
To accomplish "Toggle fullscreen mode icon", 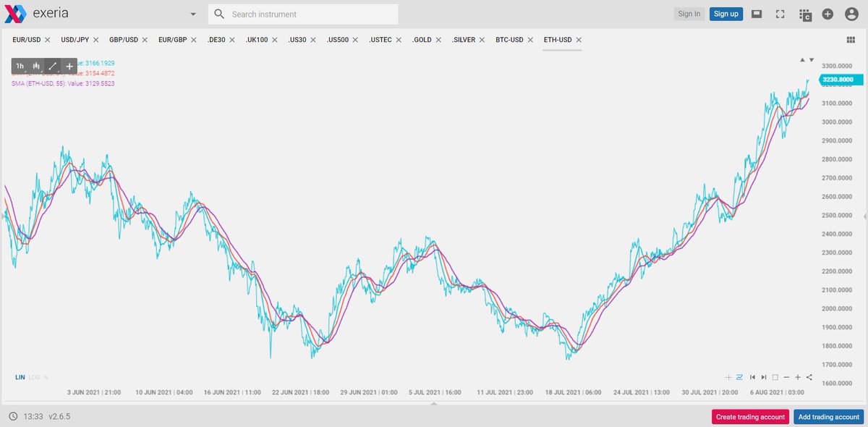I will pyautogui.click(x=780, y=14).
